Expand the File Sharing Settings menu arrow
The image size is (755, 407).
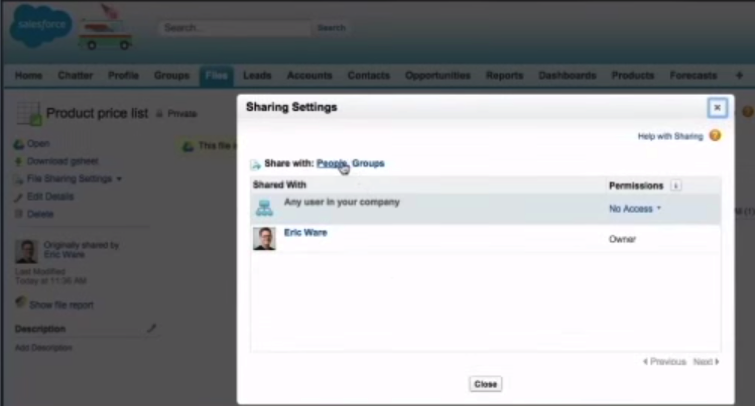tap(119, 179)
